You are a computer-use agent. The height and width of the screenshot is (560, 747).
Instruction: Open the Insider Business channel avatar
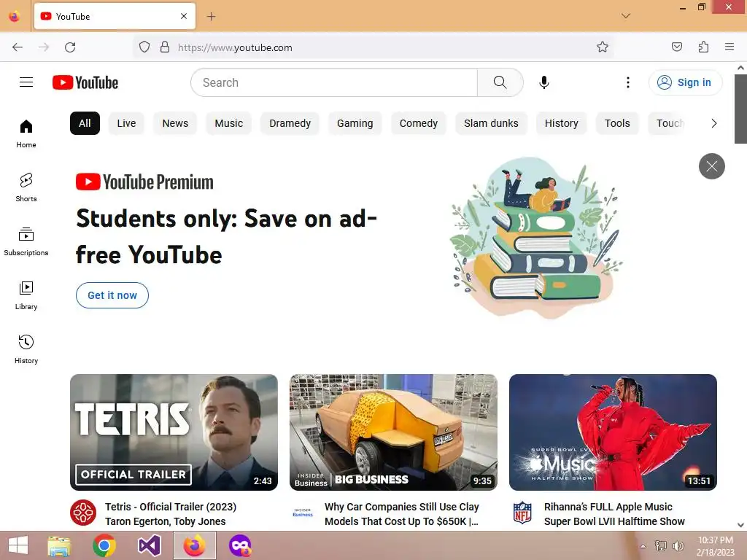[x=303, y=513]
